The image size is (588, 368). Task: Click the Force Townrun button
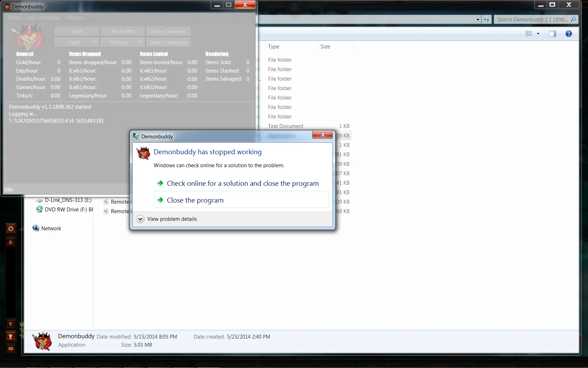[x=168, y=31]
